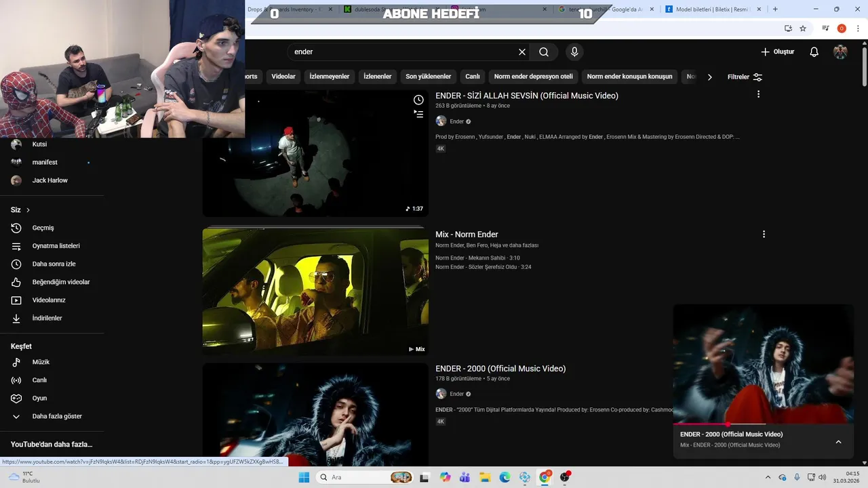The width and height of the screenshot is (868, 488).
Task: Click the miniplayer video preview
Action: coord(763,364)
